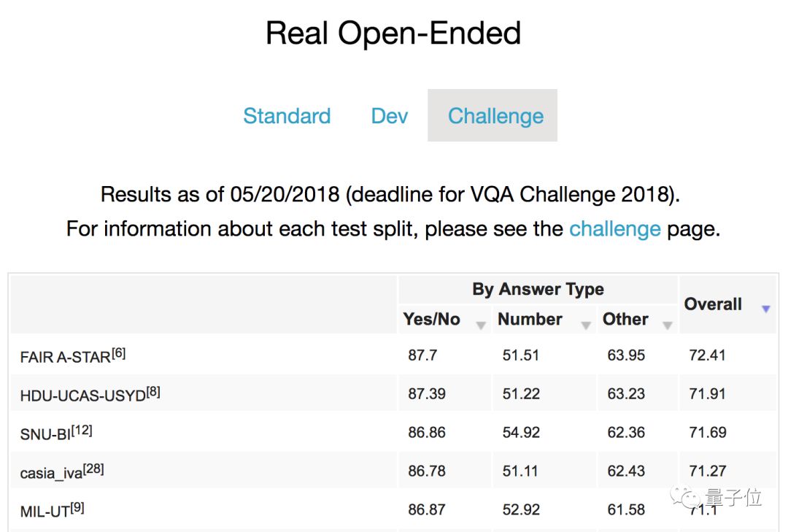Open reference [8] next to HDU-UCAS-USYD
The width and height of the screenshot is (788, 532).
tap(153, 392)
